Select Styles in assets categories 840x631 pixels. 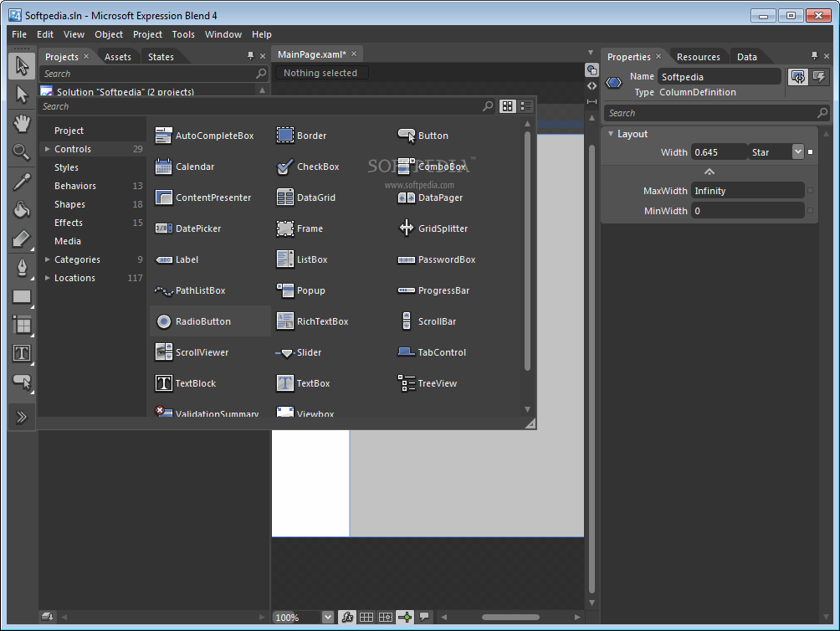coord(66,167)
